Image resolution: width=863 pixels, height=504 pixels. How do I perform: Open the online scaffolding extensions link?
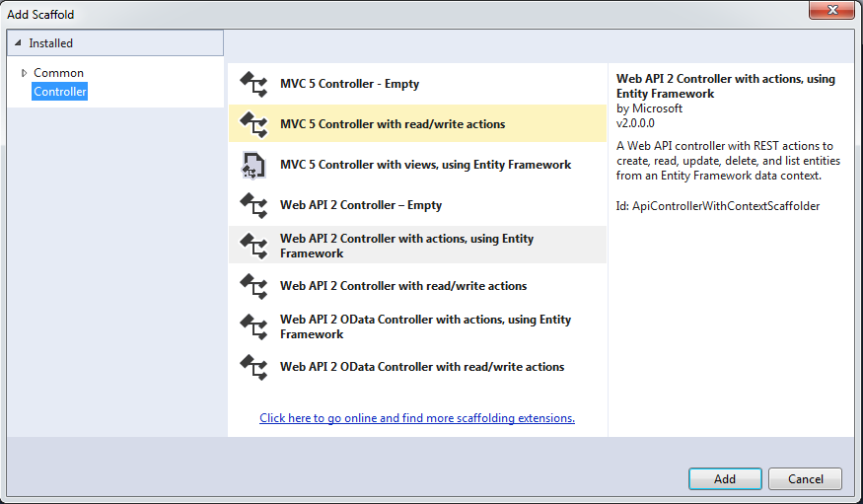[417, 418]
